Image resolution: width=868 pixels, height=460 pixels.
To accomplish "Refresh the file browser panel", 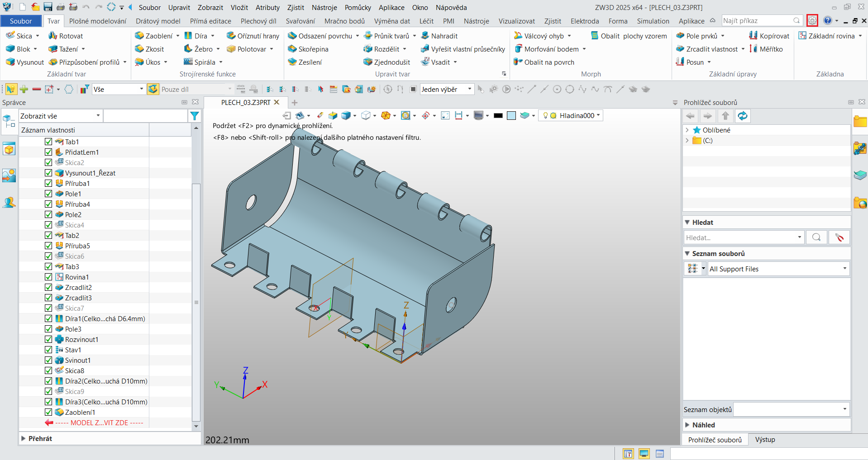I will coord(743,116).
